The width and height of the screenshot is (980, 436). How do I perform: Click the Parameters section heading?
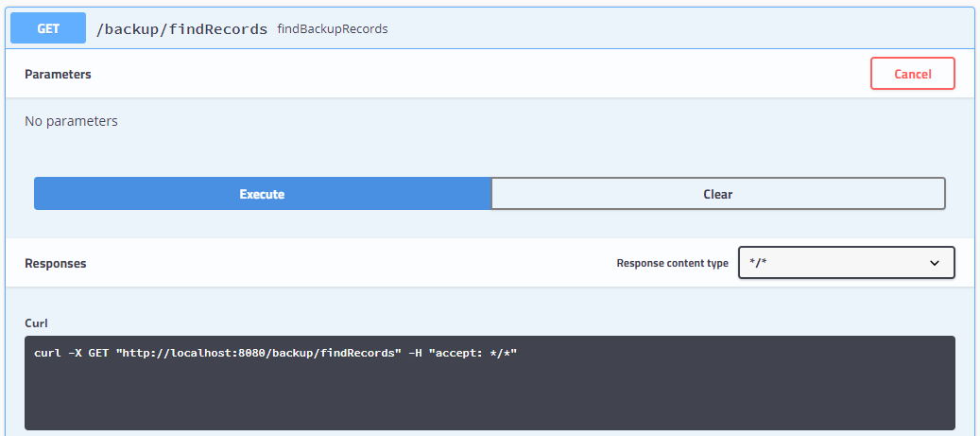click(58, 74)
